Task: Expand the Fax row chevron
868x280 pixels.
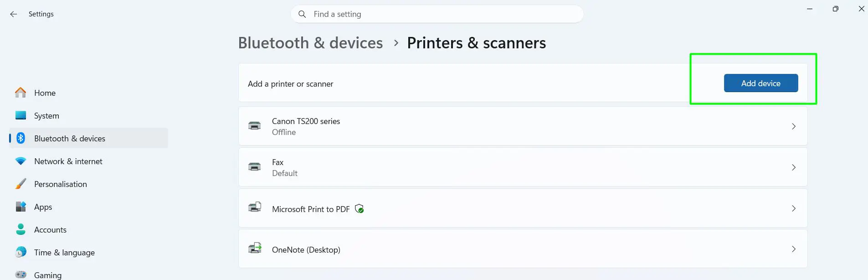Action: coord(794,167)
